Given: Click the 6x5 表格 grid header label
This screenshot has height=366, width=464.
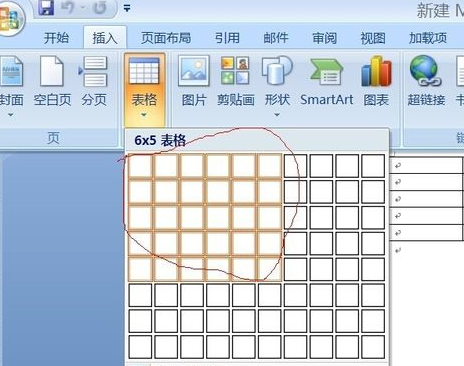Looking at the screenshot, I should click(x=160, y=140).
